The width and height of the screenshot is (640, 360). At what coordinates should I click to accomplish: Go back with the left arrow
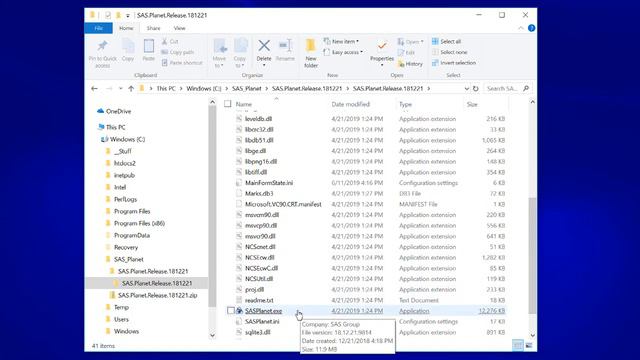click(94, 89)
